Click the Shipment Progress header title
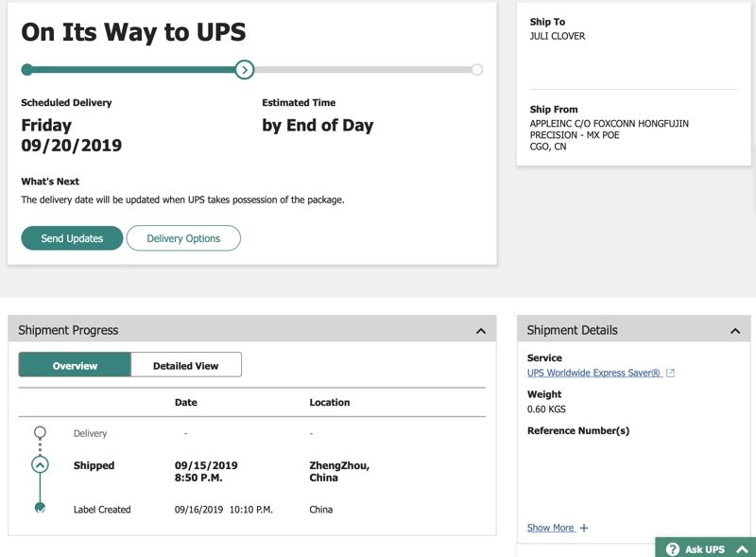This screenshot has width=756, height=557. pos(68,330)
